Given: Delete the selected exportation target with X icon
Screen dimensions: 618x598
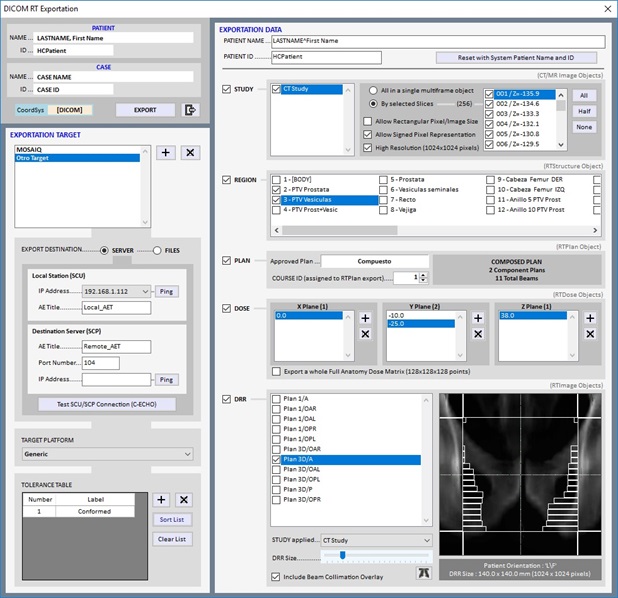Looking at the screenshot, I should [x=190, y=152].
